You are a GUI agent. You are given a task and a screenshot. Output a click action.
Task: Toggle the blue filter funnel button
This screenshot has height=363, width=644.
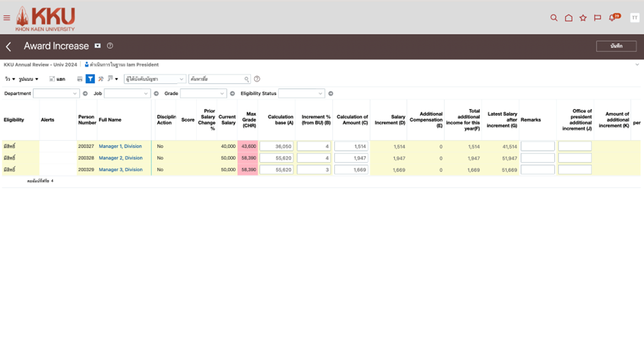click(x=90, y=79)
